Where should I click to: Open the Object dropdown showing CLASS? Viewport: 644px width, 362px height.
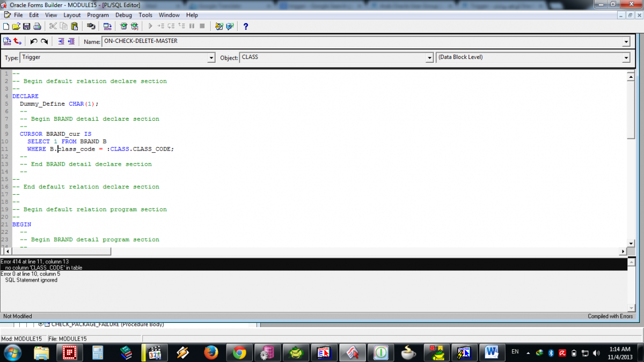(429, 58)
